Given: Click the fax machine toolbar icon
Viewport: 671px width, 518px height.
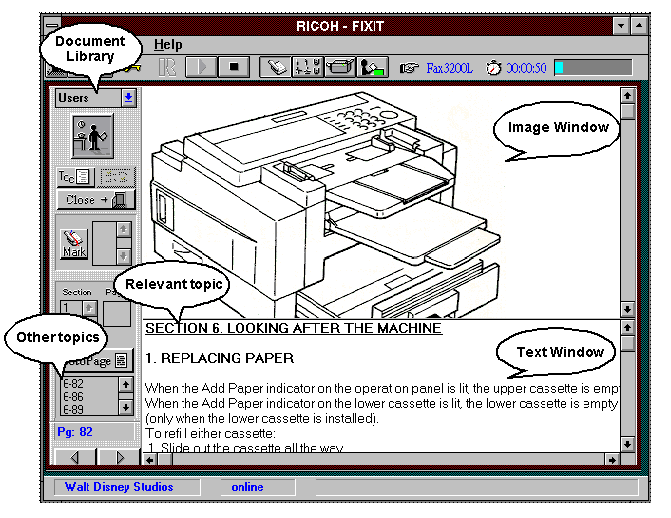Looking at the screenshot, I should coord(340,67).
